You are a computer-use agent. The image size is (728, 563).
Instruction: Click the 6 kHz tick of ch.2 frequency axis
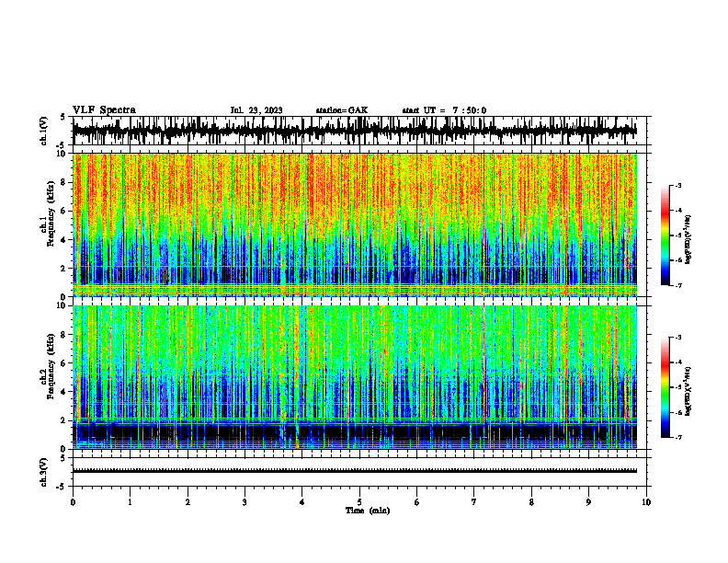(x=65, y=362)
